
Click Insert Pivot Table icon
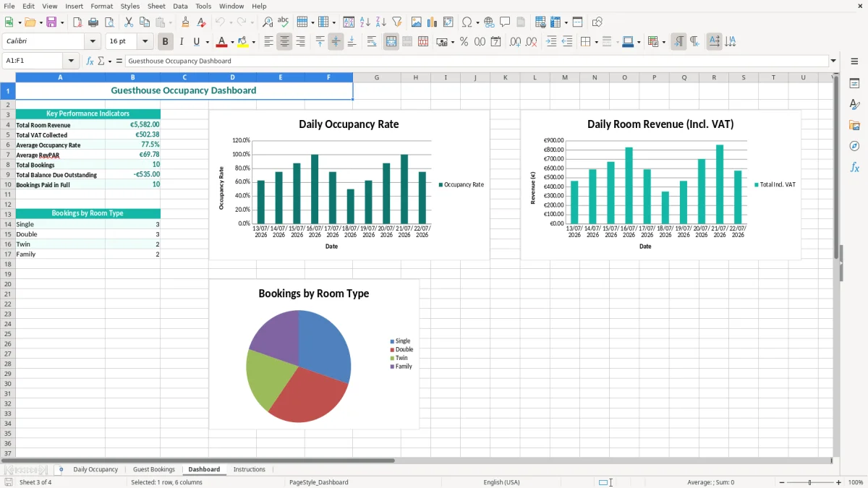(448, 22)
